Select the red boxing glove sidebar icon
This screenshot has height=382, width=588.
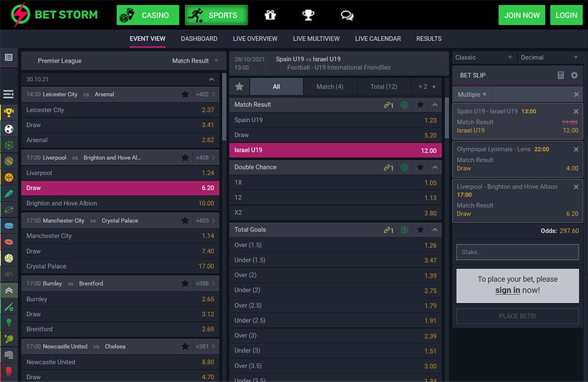pyautogui.click(x=9, y=371)
